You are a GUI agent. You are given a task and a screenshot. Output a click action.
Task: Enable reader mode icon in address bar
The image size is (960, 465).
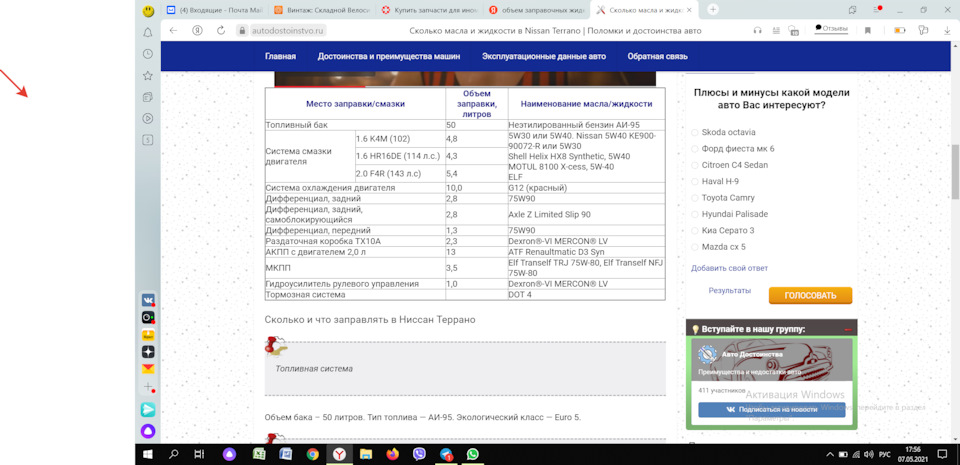776,31
